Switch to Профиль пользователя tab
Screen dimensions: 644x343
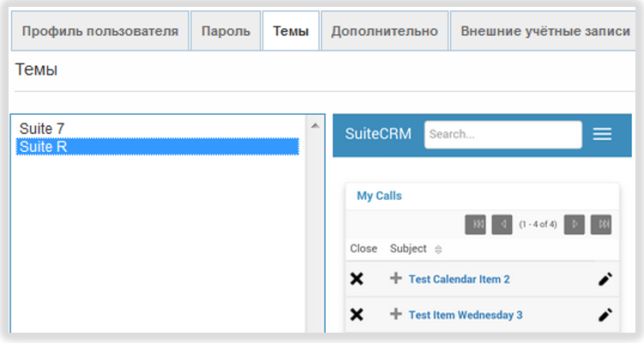pyautogui.click(x=100, y=32)
